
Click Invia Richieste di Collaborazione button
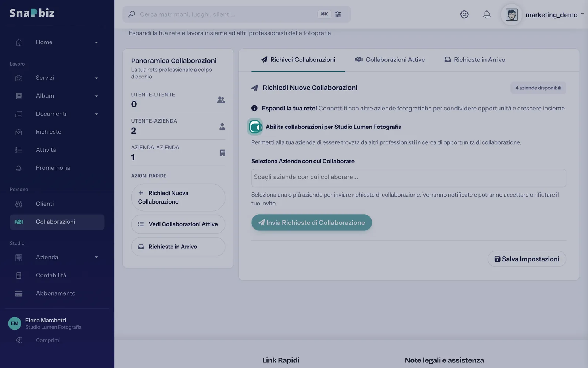pyautogui.click(x=312, y=223)
